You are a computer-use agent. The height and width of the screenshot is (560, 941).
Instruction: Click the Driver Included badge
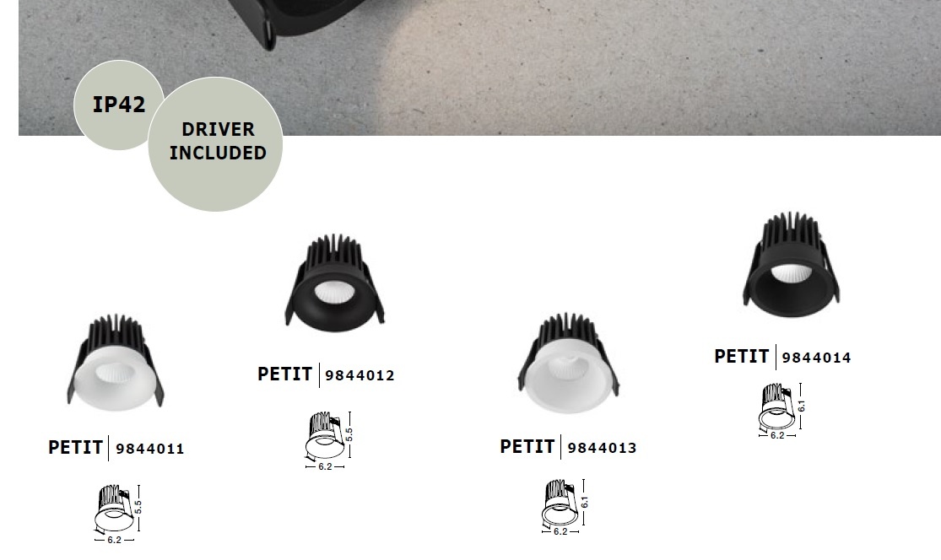215,144
